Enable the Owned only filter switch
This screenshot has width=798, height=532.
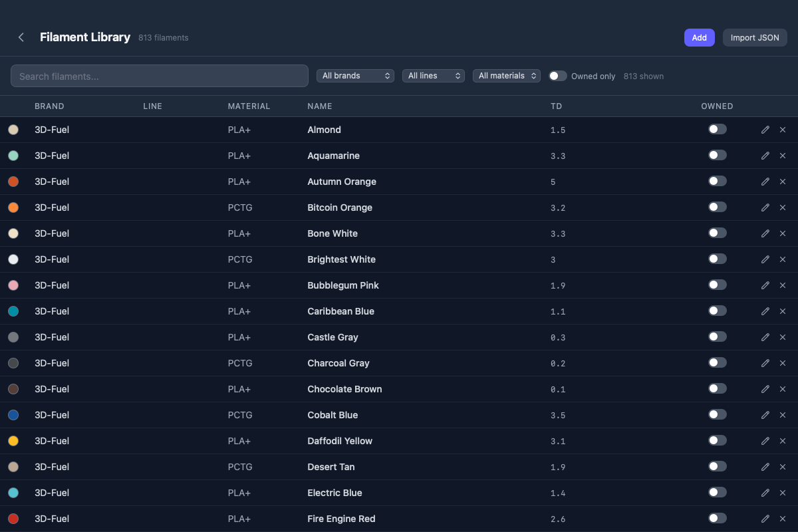[558, 76]
